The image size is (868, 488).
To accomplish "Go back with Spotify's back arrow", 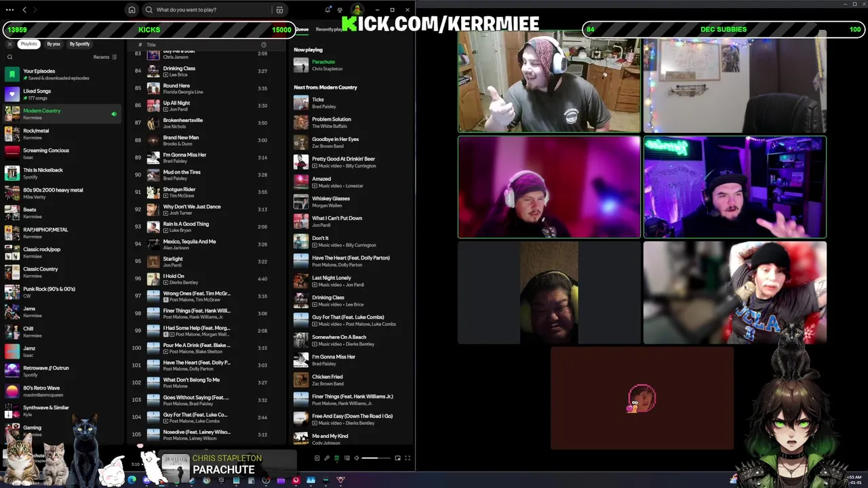I will 24,9.
